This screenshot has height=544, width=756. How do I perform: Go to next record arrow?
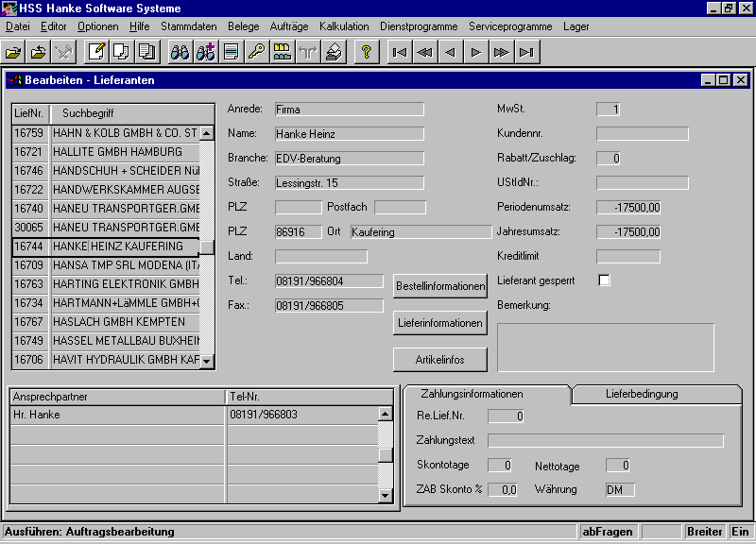pos(476,52)
